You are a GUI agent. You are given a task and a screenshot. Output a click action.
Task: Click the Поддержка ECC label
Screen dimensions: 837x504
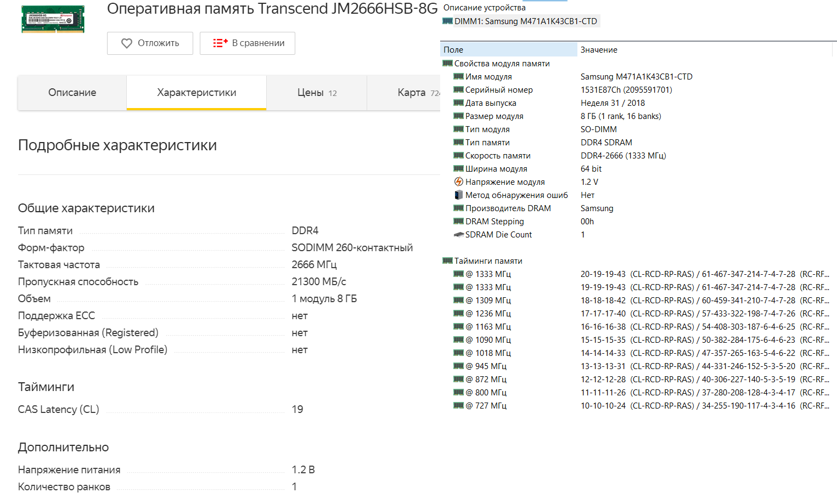coord(57,316)
